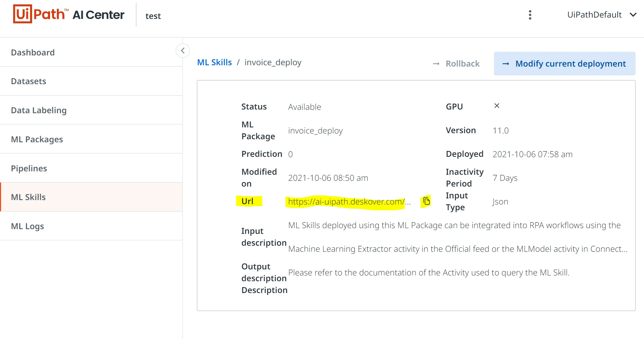Click the version value 11.0
The width and height of the screenshot is (644, 339).
(500, 131)
